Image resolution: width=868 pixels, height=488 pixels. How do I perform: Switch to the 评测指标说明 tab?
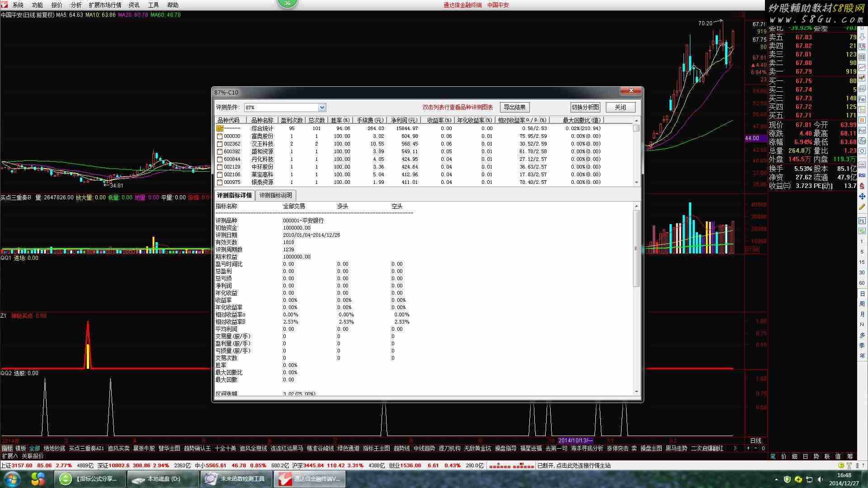[275, 195]
